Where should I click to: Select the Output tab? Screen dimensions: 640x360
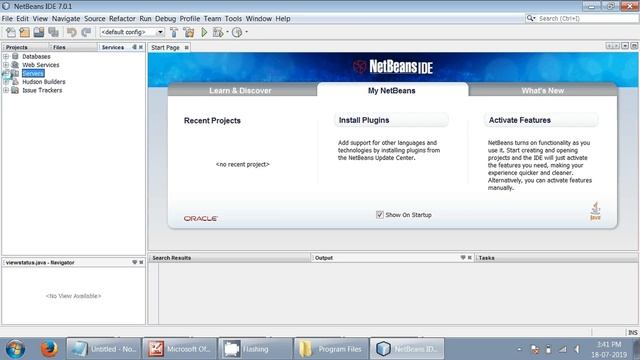[x=324, y=258]
